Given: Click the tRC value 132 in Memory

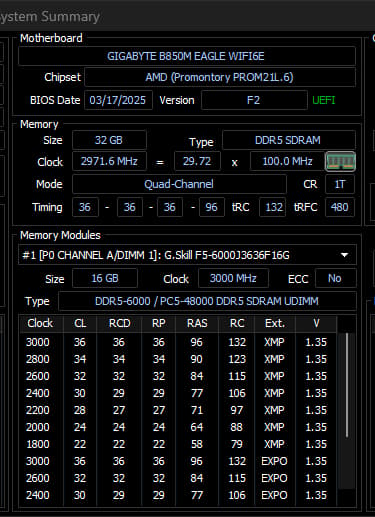Looking at the screenshot, I should click(x=273, y=207).
